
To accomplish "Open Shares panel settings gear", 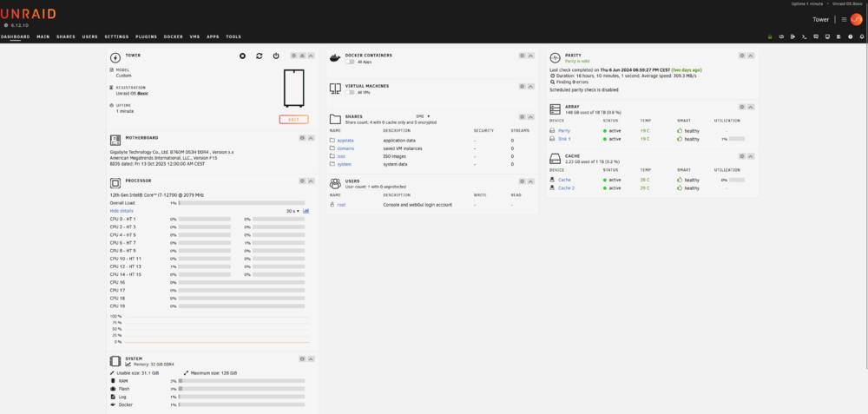I will pyautogui.click(x=522, y=117).
